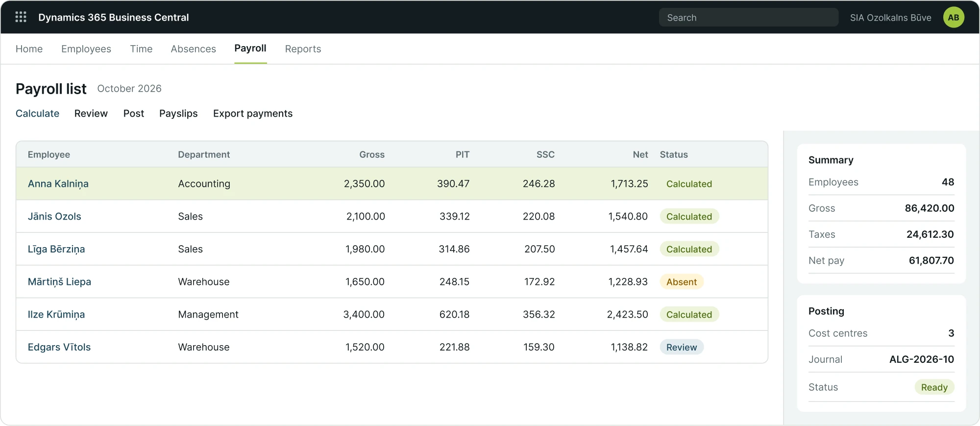Open employee Anna Kalniņa

point(58,184)
